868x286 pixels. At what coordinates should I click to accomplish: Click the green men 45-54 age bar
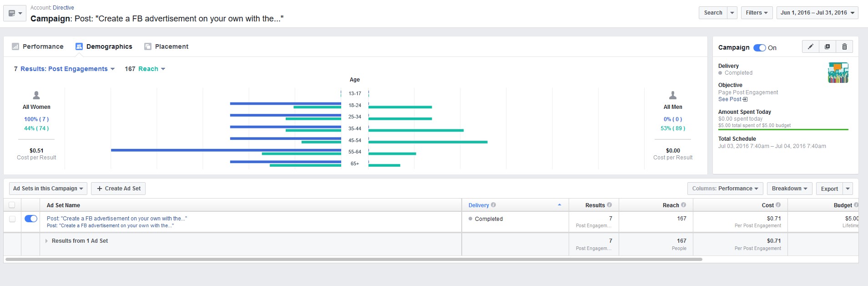[428, 142]
